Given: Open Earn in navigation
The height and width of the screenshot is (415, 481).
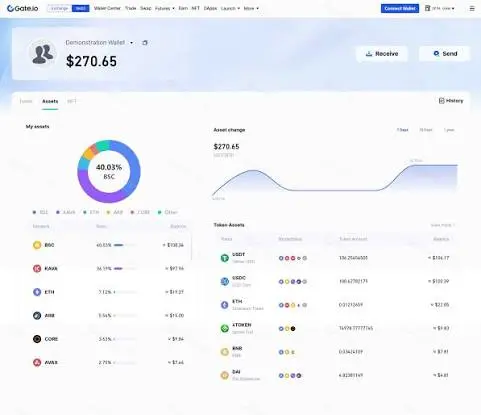Looking at the screenshot, I should 183,8.
